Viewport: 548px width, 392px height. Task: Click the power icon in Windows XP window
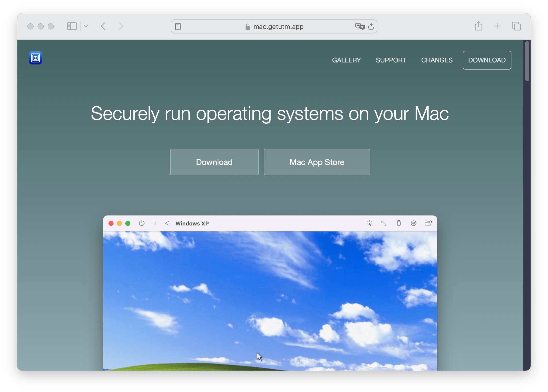(142, 223)
